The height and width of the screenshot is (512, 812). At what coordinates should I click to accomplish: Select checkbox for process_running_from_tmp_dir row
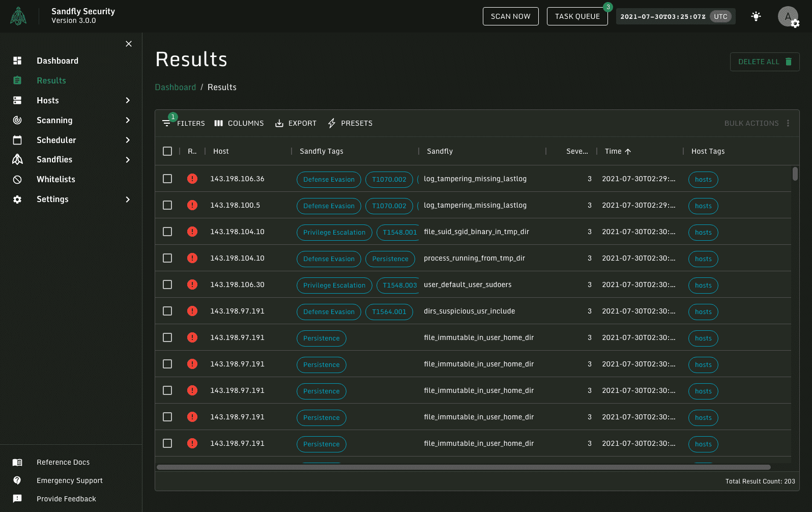point(167,258)
